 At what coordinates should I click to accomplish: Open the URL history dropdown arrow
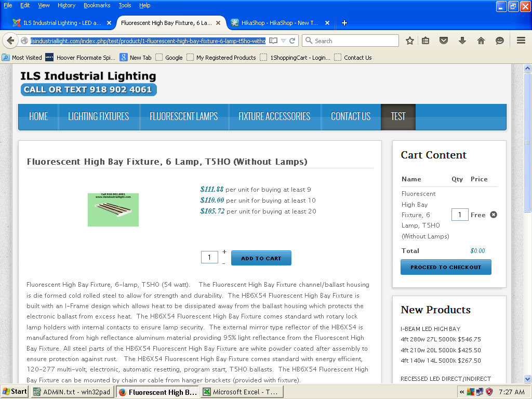(x=283, y=41)
